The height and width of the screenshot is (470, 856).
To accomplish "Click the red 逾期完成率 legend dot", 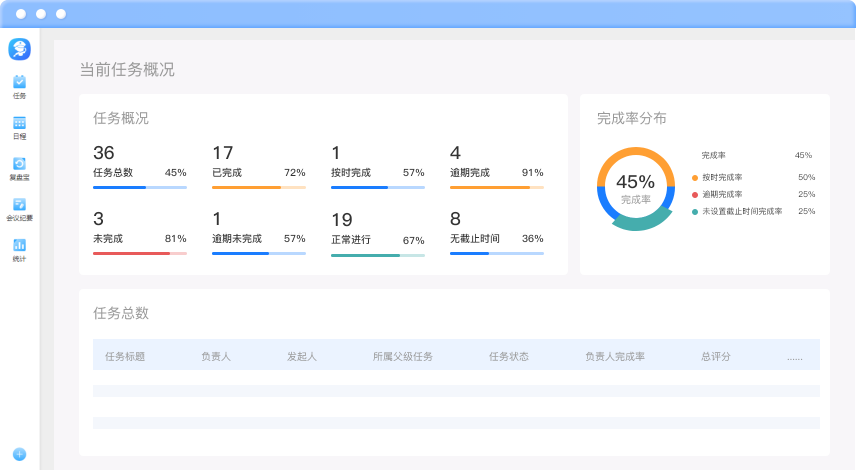I will tap(695, 194).
